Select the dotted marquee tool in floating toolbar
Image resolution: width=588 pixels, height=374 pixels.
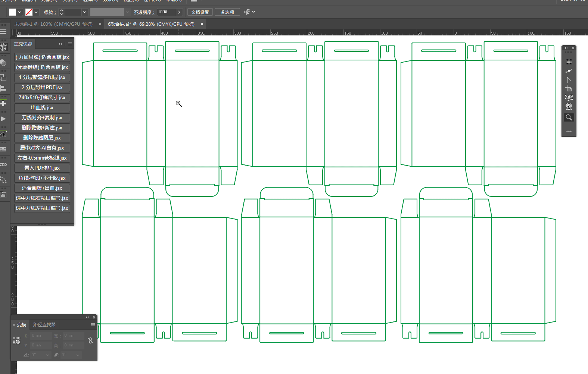click(x=569, y=62)
